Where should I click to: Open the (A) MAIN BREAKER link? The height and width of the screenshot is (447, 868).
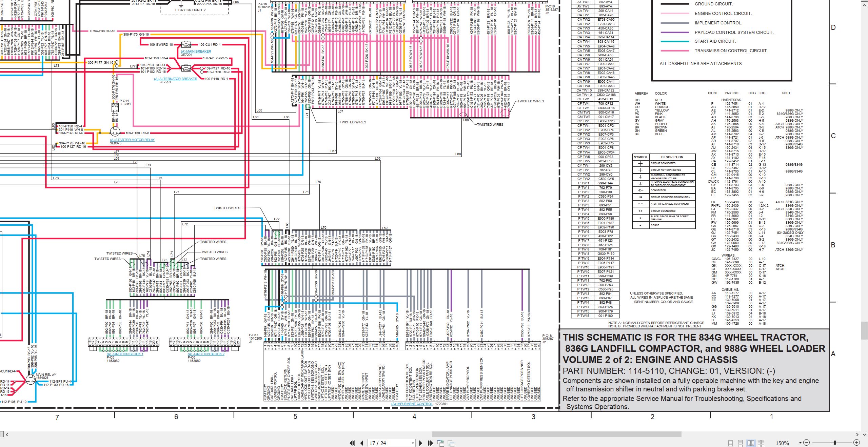pyautogui.click(x=196, y=52)
